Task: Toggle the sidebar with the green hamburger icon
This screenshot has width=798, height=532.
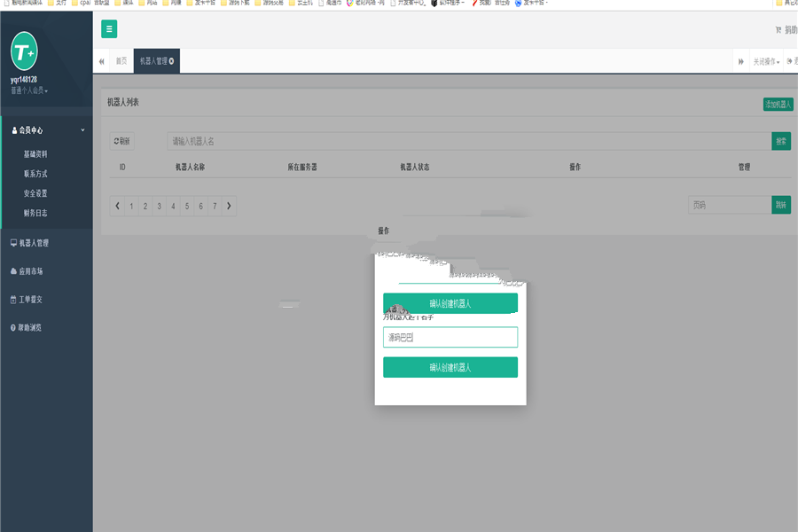Action: pyautogui.click(x=109, y=29)
